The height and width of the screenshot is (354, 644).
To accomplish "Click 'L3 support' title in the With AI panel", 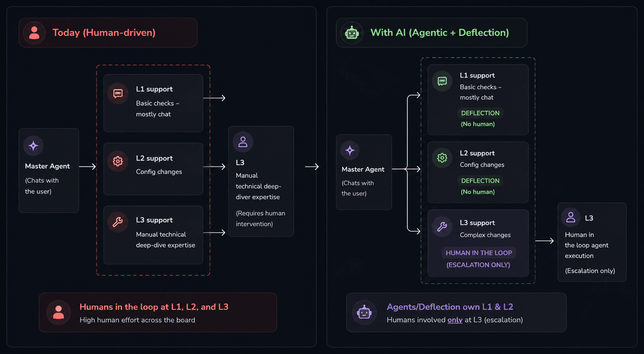I will click(477, 223).
